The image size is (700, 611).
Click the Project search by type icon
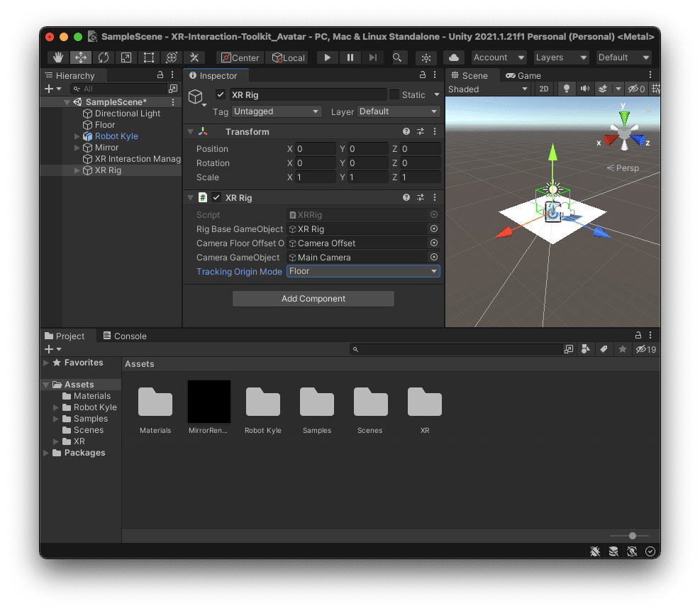(586, 349)
